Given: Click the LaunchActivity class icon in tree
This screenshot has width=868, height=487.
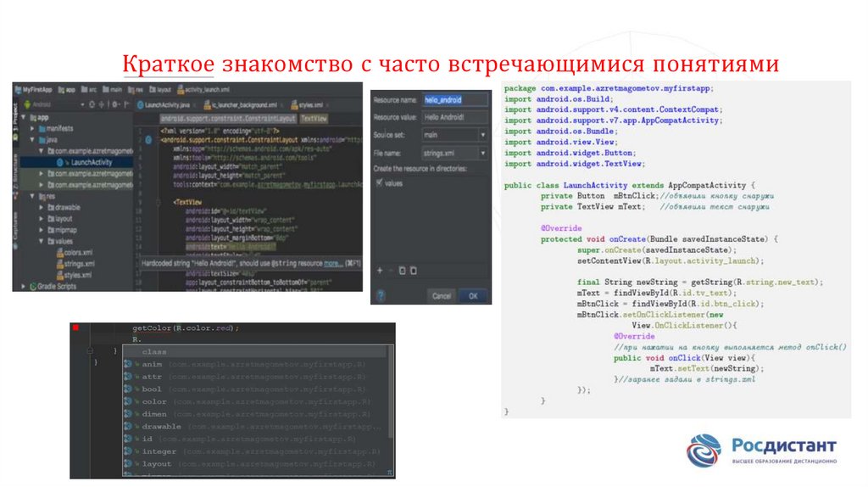Looking at the screenshot, I should 61,161.
